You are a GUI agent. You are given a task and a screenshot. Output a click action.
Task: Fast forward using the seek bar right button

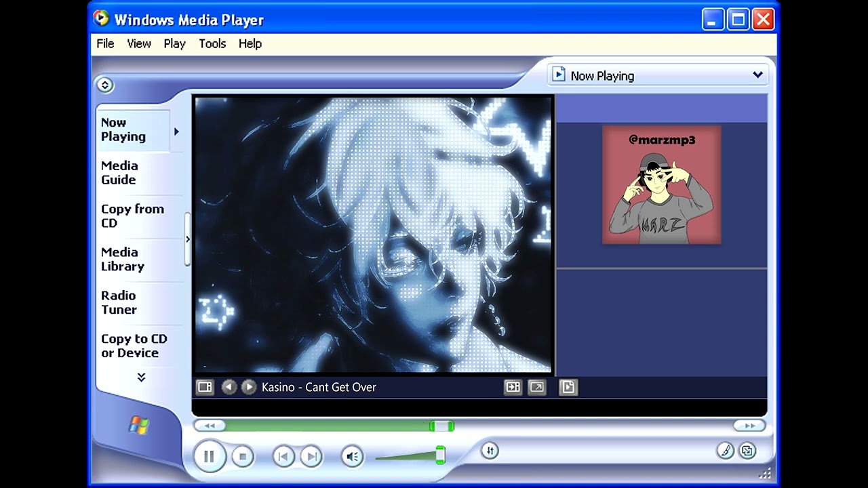click(749, 426)
